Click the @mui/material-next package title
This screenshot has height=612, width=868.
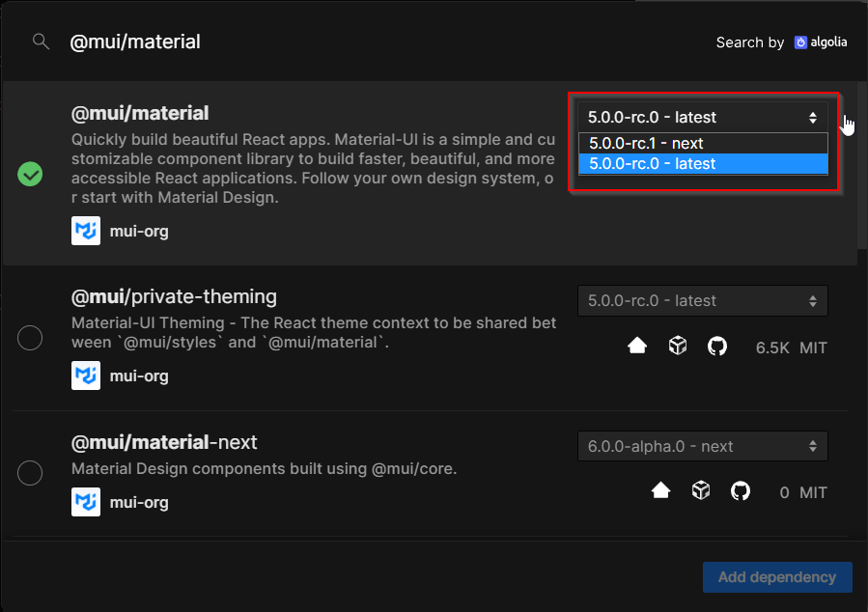164,443
